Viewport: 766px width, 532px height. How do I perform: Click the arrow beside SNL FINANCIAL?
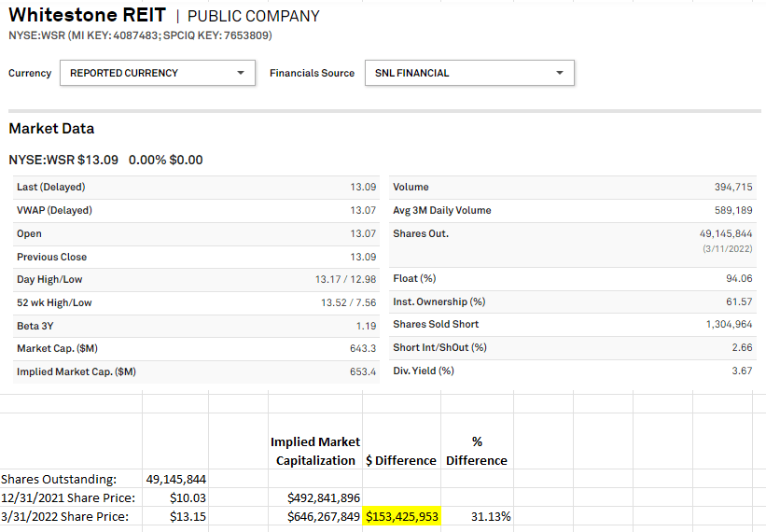point(559,73)
